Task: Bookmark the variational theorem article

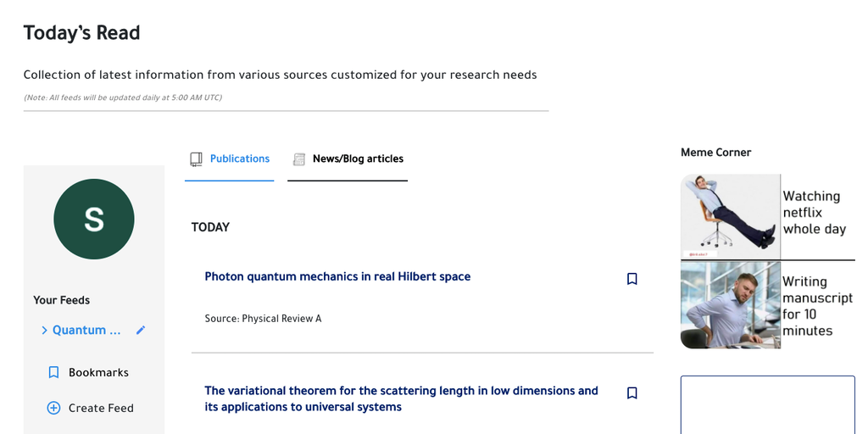Action: pyautogui.click(x=632, y=393)
